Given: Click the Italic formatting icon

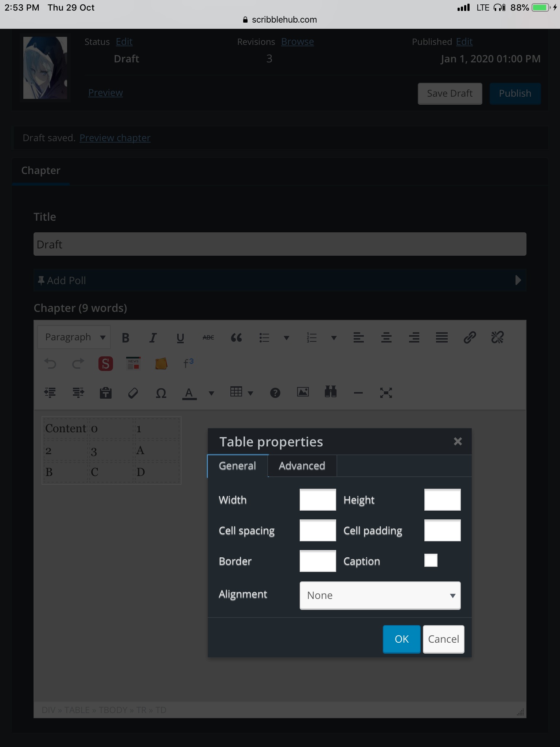Looking at the screenshot, I should coord(153,338).
